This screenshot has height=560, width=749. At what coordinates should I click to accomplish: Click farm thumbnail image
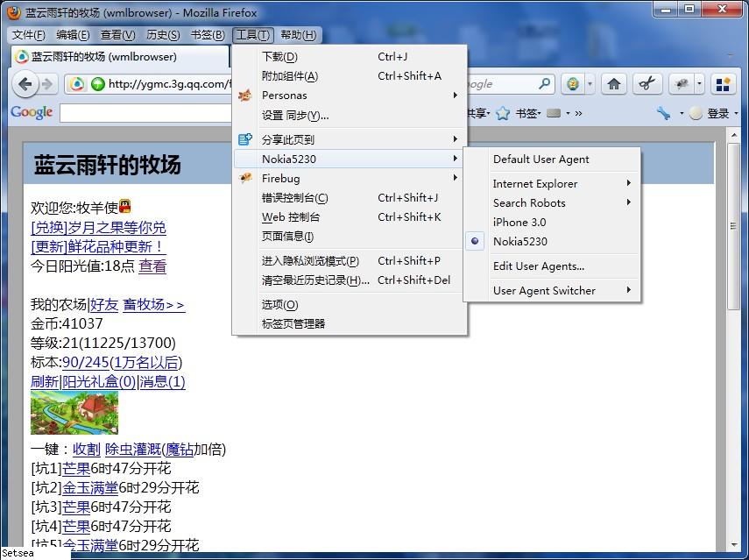(x=74, y=413)
